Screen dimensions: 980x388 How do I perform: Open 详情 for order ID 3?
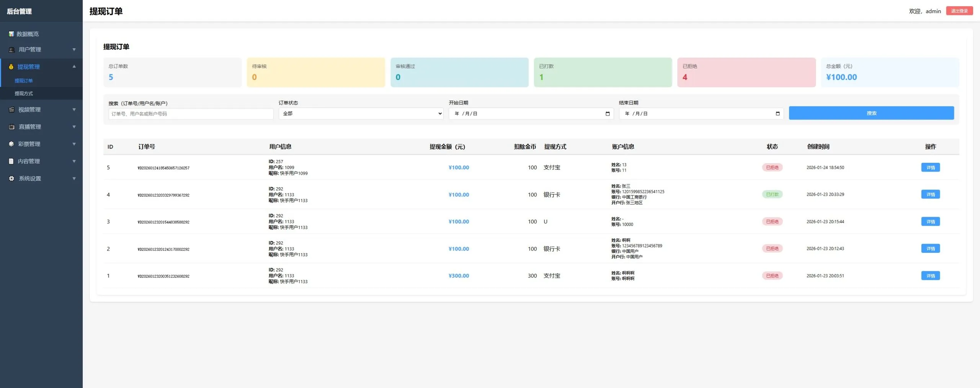(930, 222)
